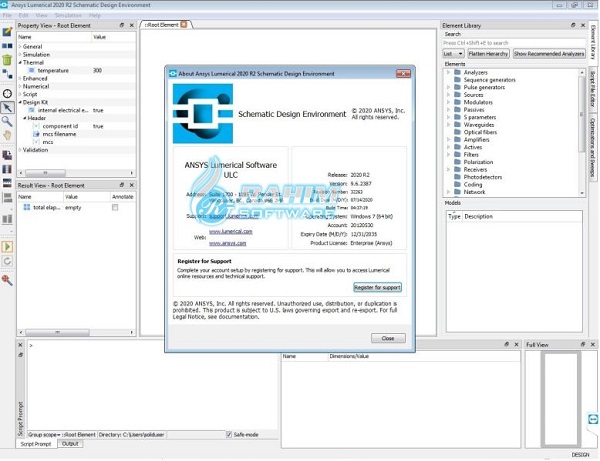Click the vertical striped layout icon

tap(7, 169)
